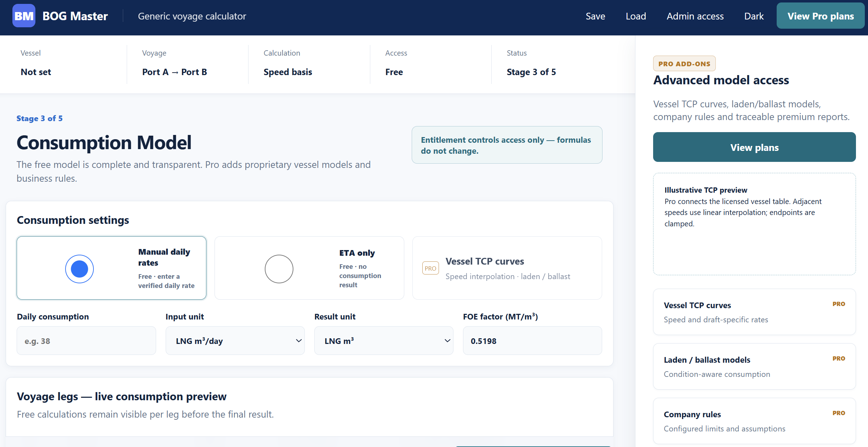Click the 'Generic voyage calculator' text

(192, 16)
